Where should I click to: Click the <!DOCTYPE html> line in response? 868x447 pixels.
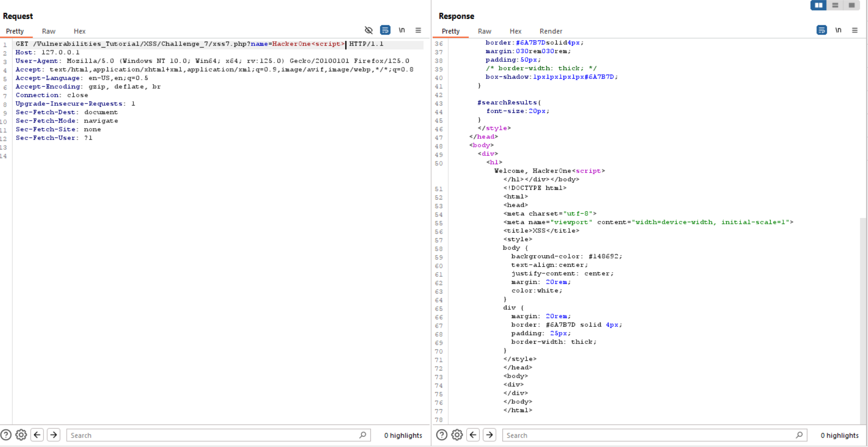click(x=535, y=188)
